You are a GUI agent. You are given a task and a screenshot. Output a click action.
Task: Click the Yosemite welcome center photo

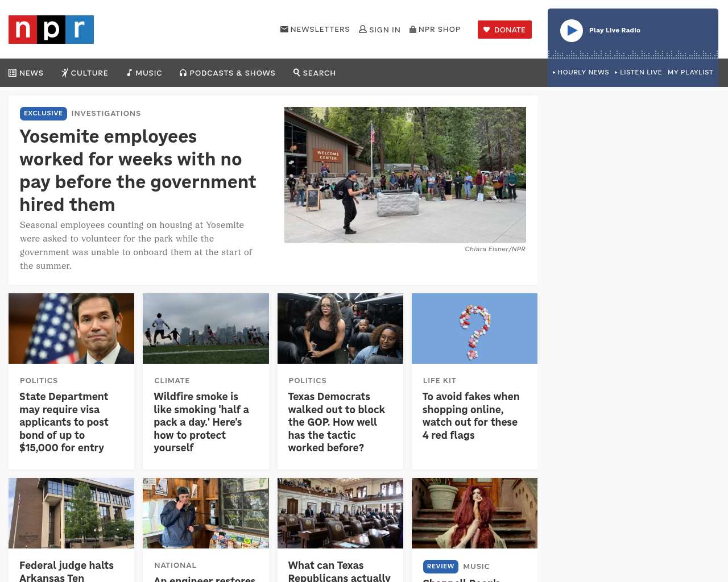coord(405,174)
